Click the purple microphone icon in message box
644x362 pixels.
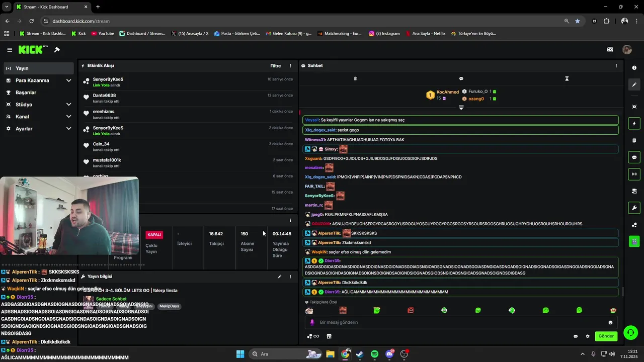coord(312,322)
